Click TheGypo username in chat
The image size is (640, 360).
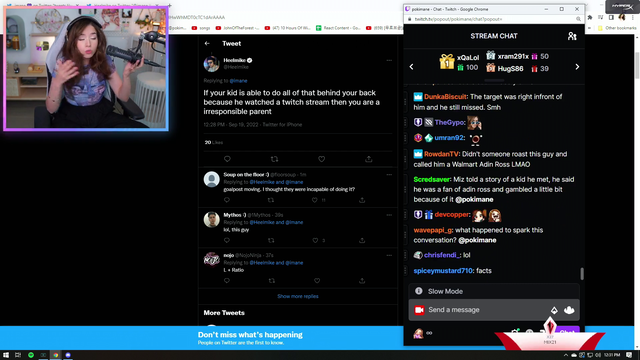[449, 122]
